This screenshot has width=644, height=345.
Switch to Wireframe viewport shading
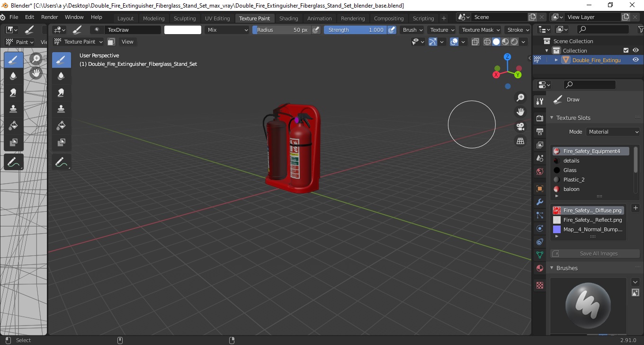487,42
